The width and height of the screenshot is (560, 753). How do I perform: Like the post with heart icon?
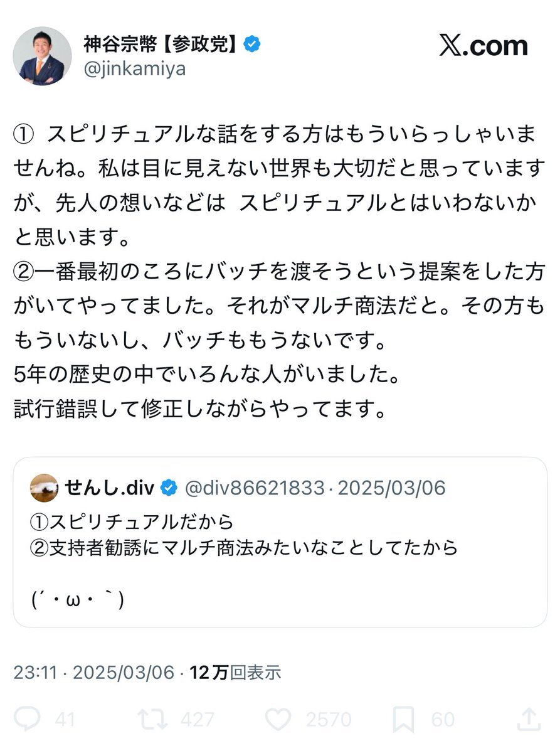point(277,718)
